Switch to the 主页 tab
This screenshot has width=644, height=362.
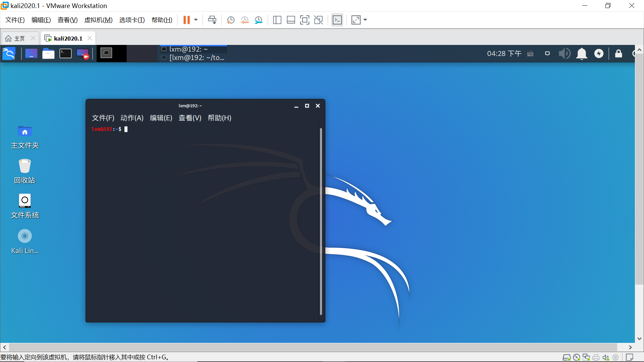coord(19,39)
